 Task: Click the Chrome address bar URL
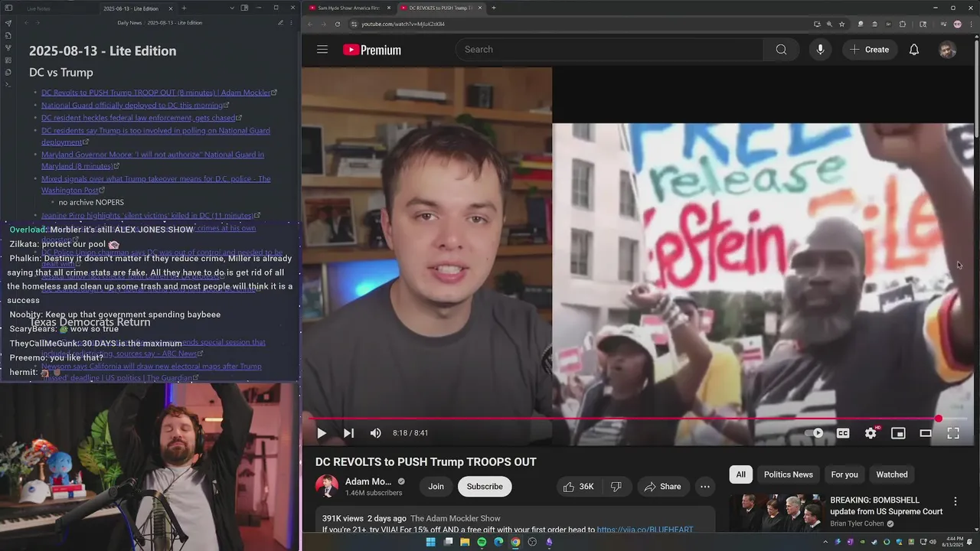(x=403, y=24)
